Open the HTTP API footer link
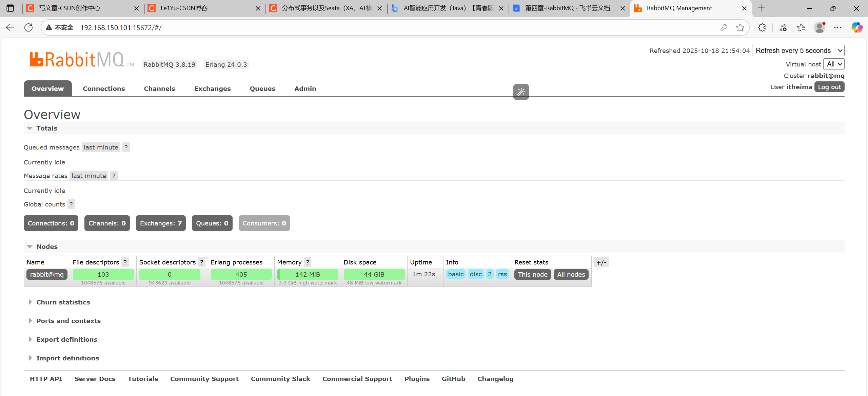Image resolution: width=868 pixels, height=396 pixels. click(x=46, y=379)
